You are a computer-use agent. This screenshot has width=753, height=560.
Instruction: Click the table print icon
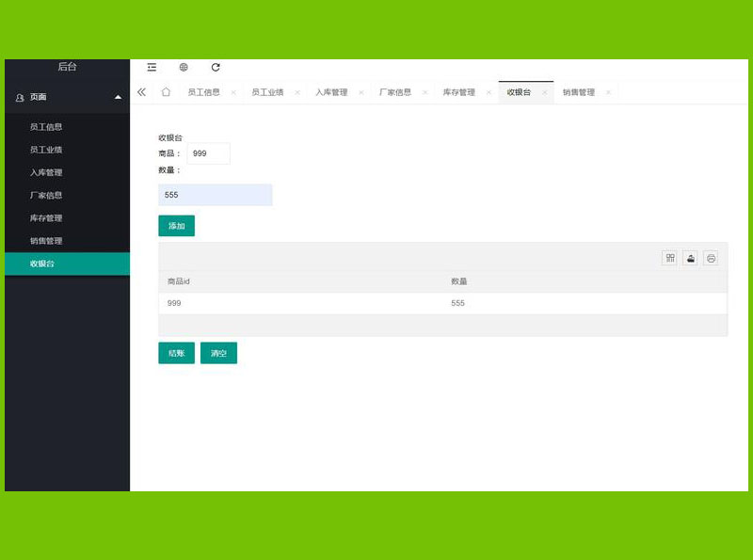click(x=712, y=259)
